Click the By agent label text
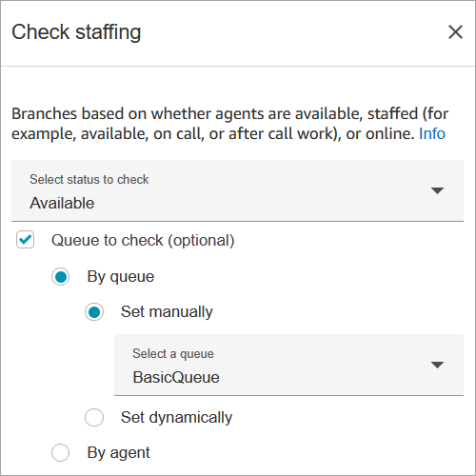Image resolution: width=476 pixels, height=476 pixels. [x=118, y=453]
